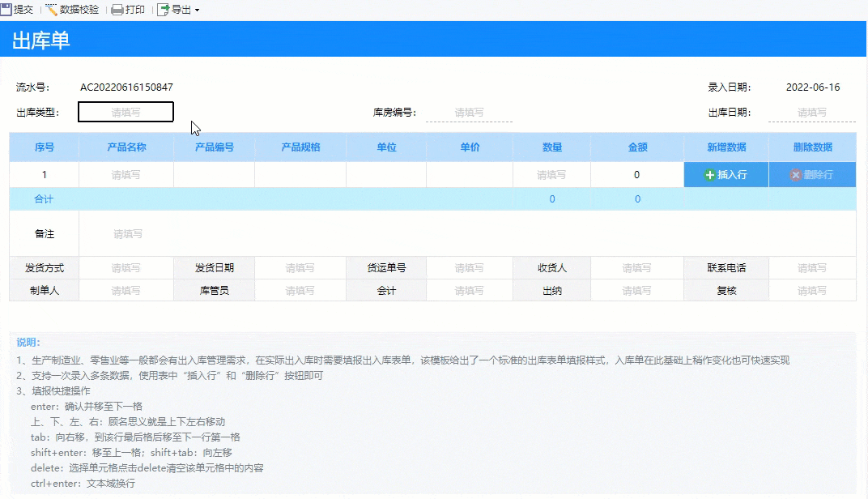868x499 pixels.
Task: Click the 合计 total row label
Action: click(44, 198)
